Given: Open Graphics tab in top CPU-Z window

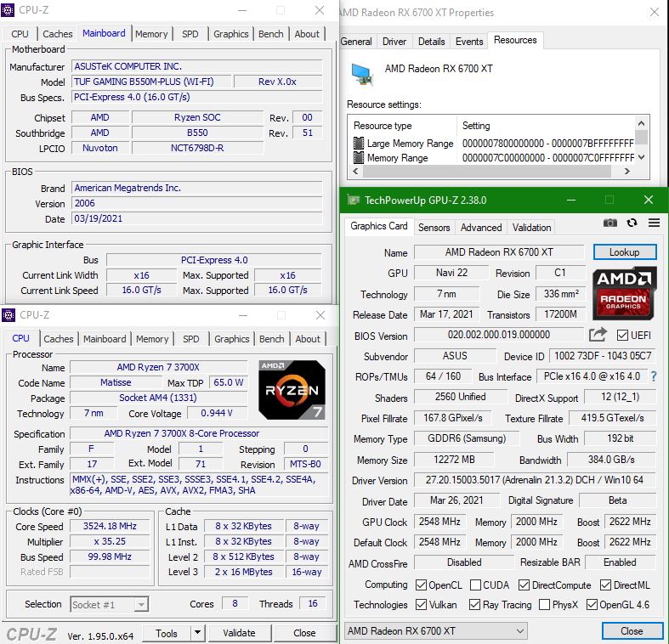Looking at the screenshot, I should click(231, 34).
